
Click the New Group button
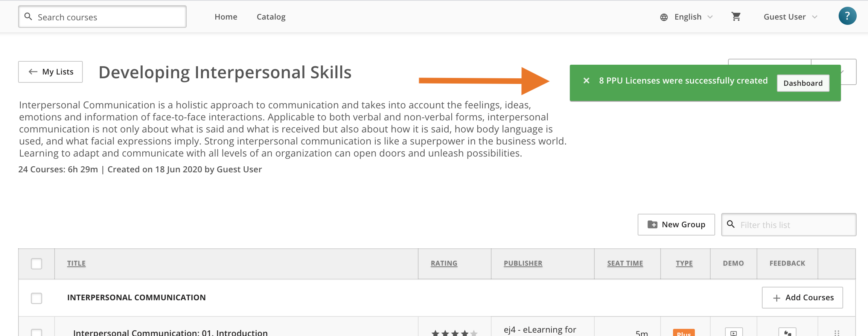coord(676,225)
